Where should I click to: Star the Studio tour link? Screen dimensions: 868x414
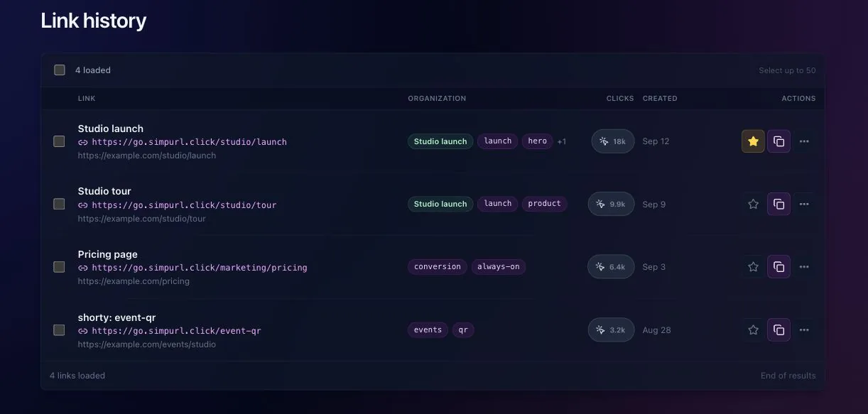(x=753, y=204)
